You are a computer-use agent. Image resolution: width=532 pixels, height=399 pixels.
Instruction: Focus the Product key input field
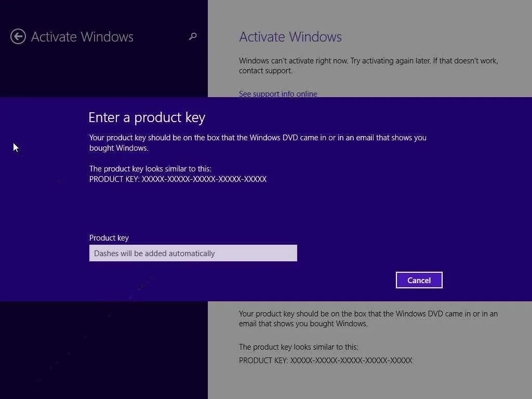[x=193, y=253]
